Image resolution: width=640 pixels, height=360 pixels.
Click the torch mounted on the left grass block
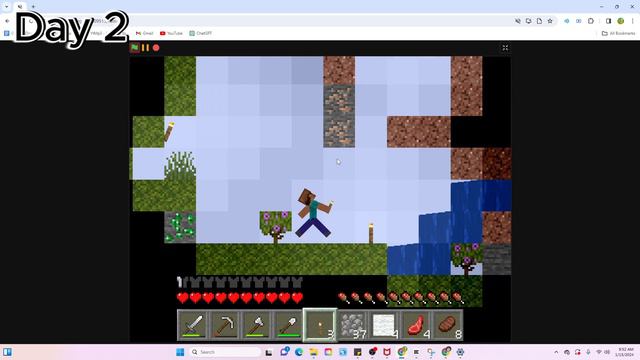169,131
